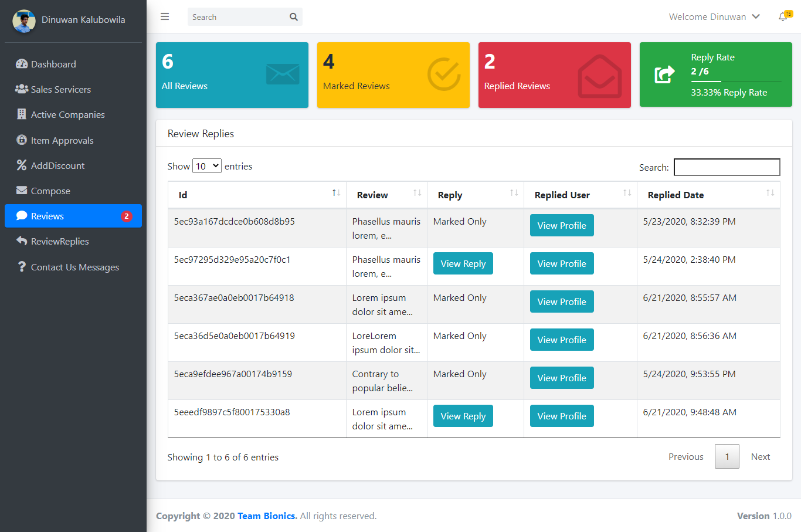Open the Team Bionics footer link
The height and width of the screenshot is (532, 801).
pos(267,516)
